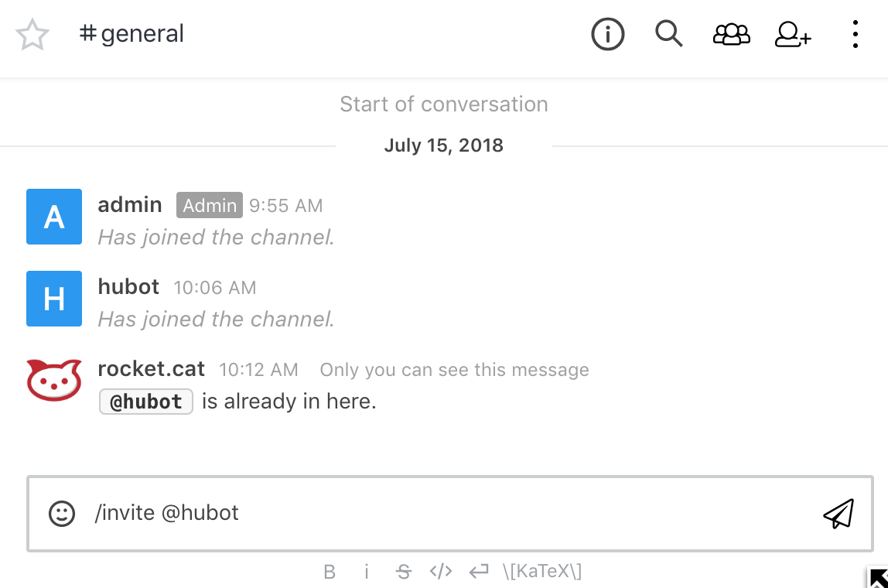Click the admin user Admin badge

coord(209,205)
